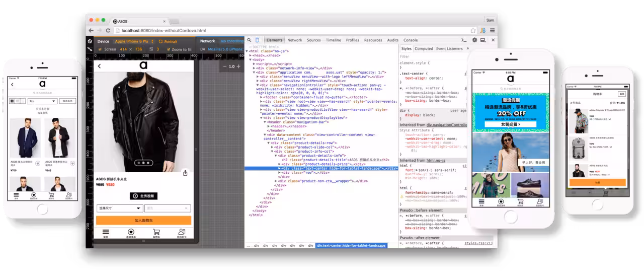Screen dimensions: 644x277
Task: Tap the share icon below the jacket photo
Action: click(185, 173)
